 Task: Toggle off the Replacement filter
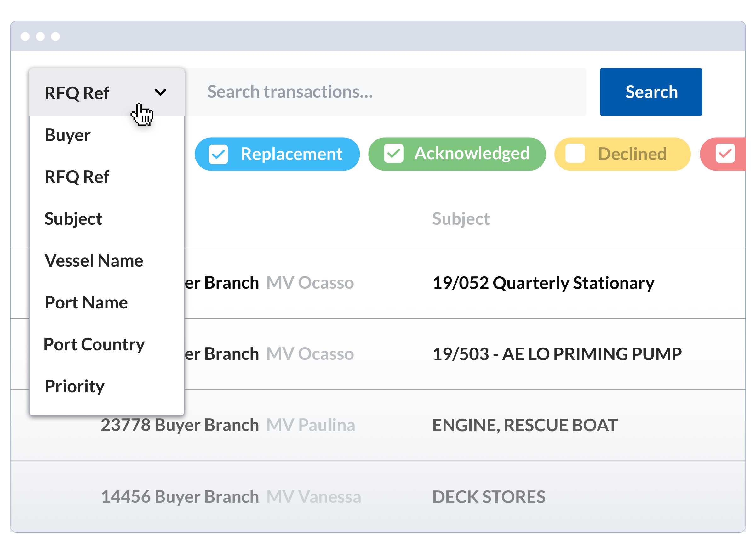(277, 154)
